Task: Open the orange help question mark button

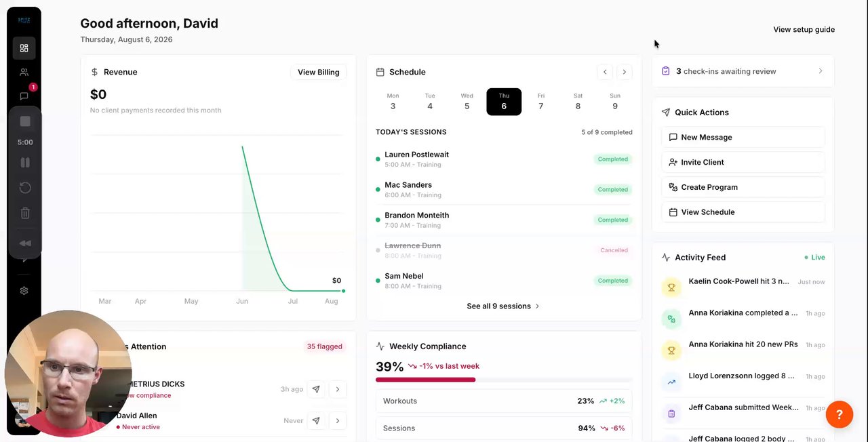Action: tap(839, 414)
